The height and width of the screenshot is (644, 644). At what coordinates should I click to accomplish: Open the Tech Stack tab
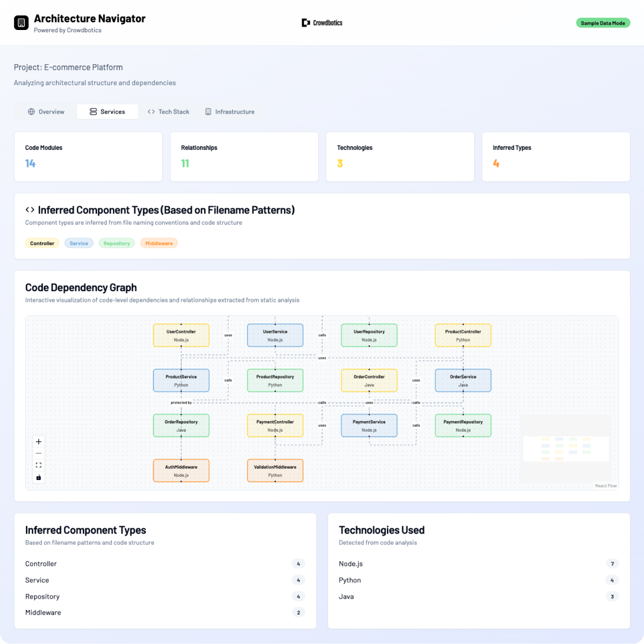(169, 111)
